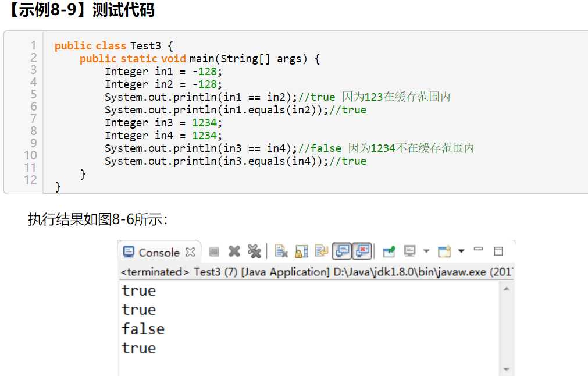Click line number 10 in the gutter
This screenshot has height=376, width=588.
point(30,155)
